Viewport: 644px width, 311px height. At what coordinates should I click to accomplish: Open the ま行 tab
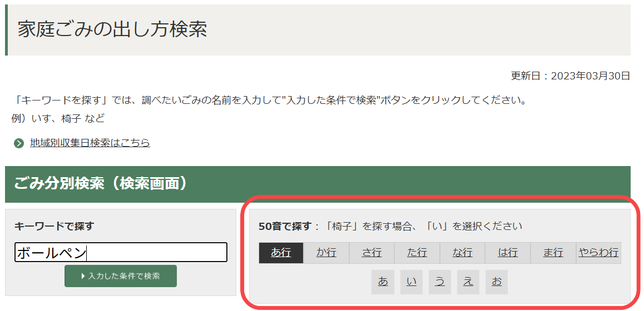pyautogui.click(x=553, y=253)
